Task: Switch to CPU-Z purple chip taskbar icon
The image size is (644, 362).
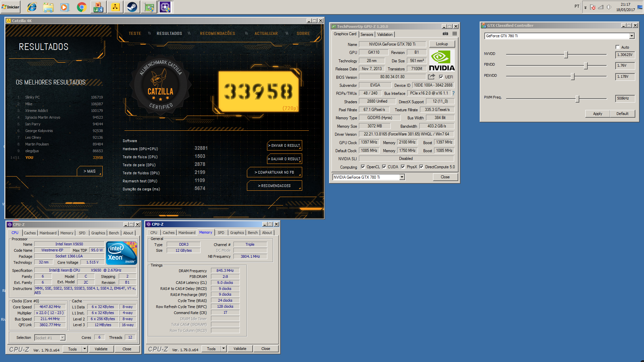Action: click(x=165, y=7)
